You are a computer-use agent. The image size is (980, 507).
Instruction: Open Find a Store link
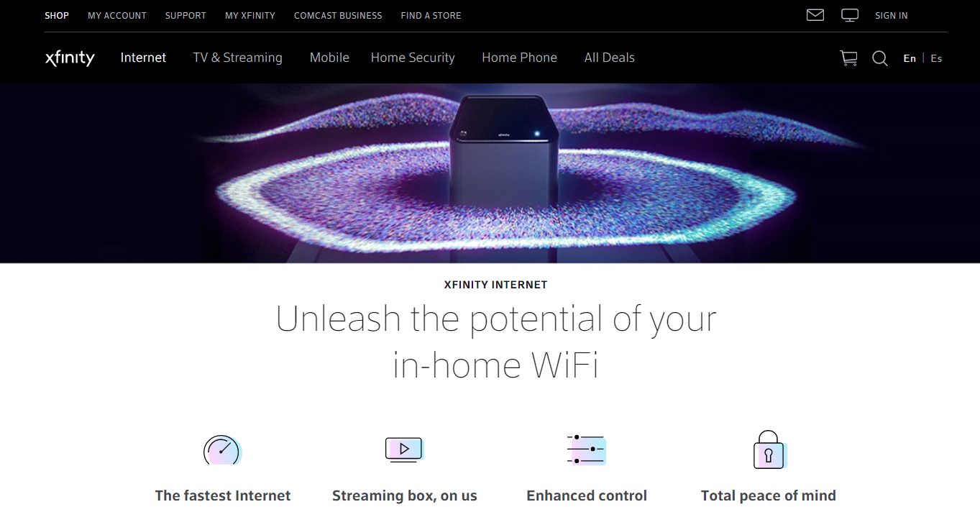click(431, 15)
